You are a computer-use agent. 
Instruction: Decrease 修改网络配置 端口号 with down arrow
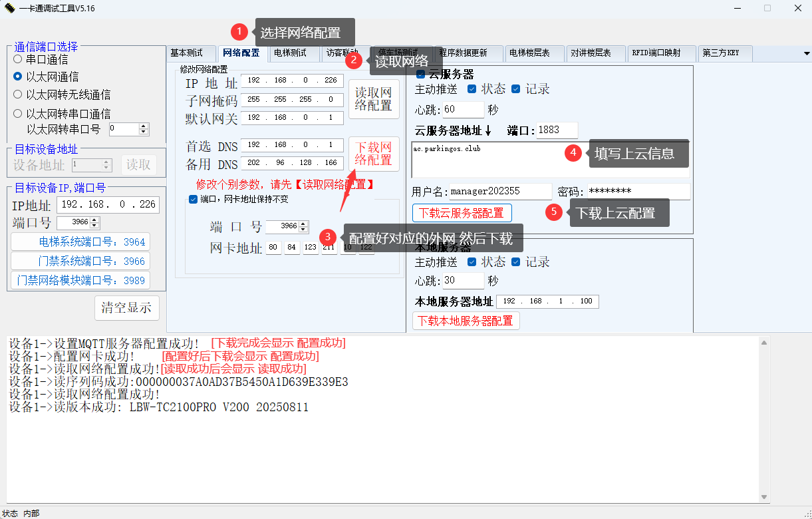[x=304, y=230]
